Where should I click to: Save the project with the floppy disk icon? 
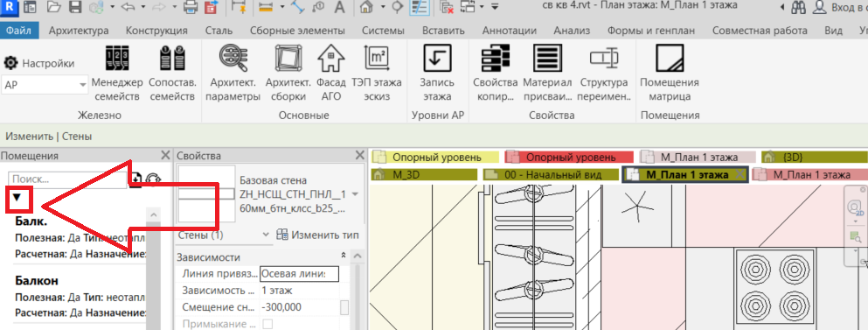pyautogui.click(x=76, y=7)
